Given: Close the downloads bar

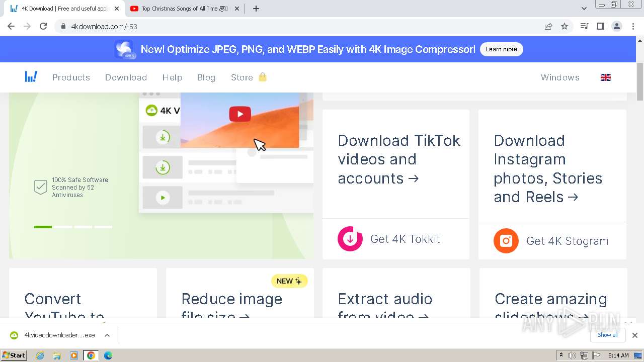Looking at the screenshot, I should click(635, 335).
